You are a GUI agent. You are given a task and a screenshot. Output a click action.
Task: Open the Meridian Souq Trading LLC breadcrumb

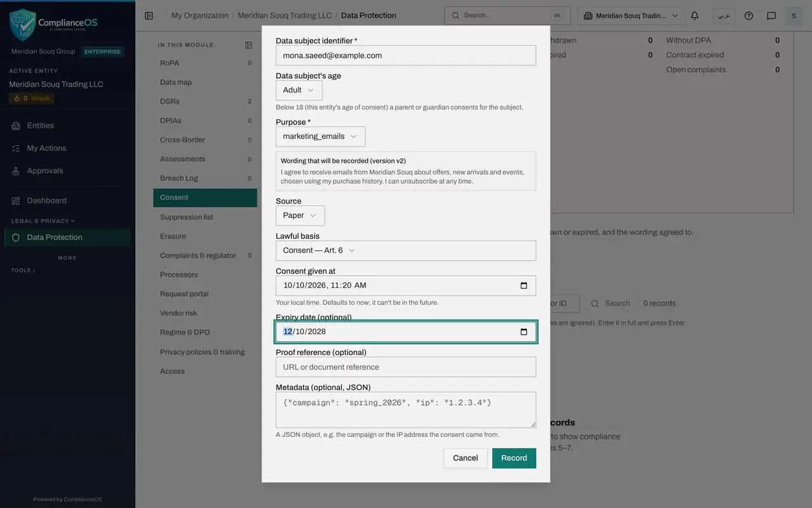pos(285,16)
